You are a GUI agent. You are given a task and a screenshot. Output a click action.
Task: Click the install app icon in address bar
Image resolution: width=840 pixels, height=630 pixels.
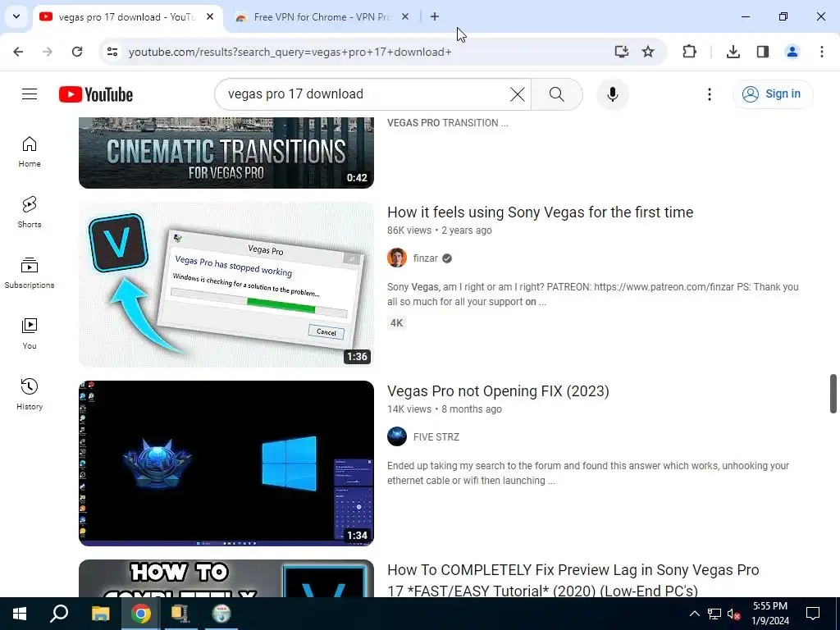622,52
